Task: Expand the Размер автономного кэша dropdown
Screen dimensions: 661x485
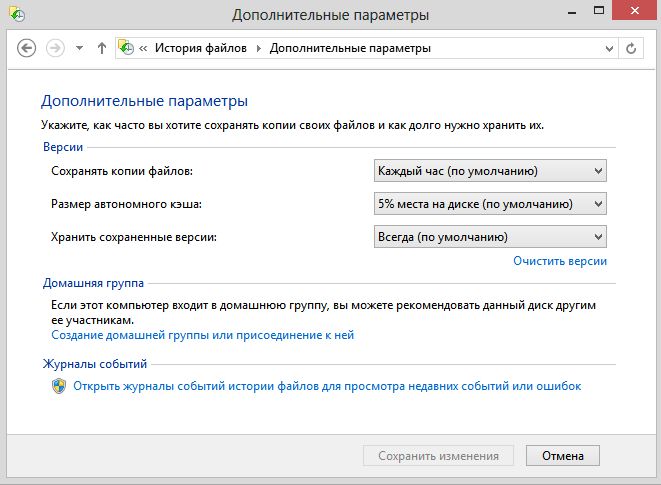Action: (490, 204)
